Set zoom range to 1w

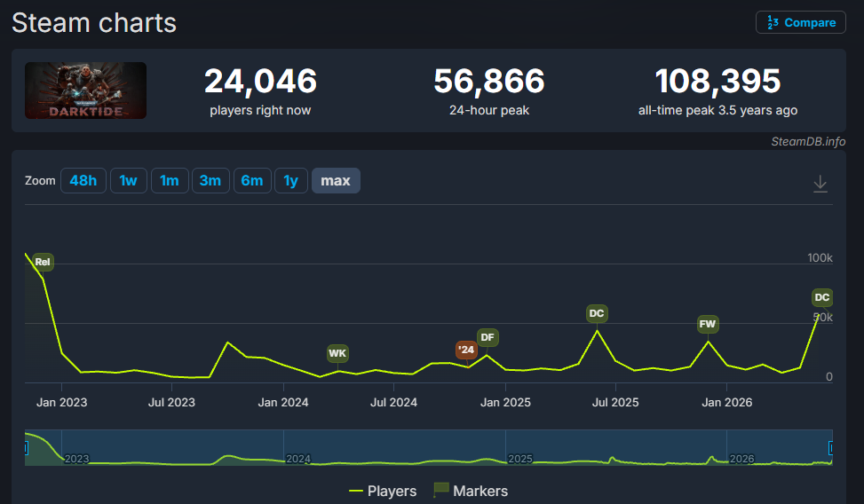tap(129, 181)
